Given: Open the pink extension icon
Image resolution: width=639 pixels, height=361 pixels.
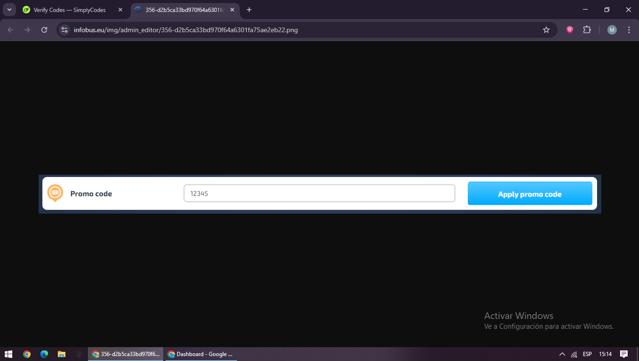Looking at the screenshot, I should (x=570, y=29).
